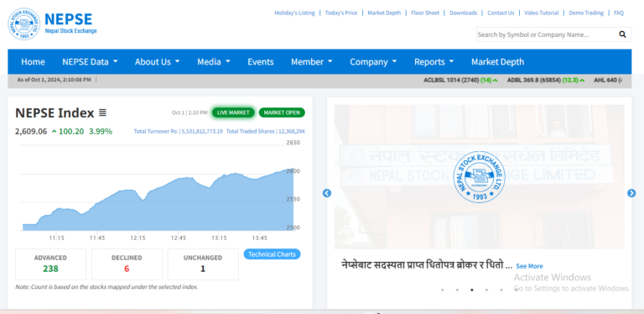Viewport: 644px width, 314px height.
Task: Click the symbol or company search field
Action: tap(546, 34)
